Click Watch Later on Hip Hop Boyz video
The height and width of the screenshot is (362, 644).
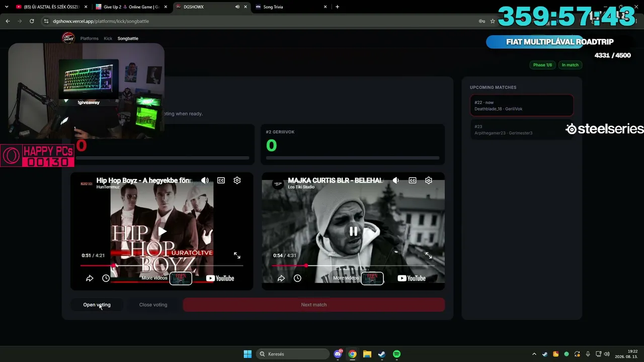106,278
